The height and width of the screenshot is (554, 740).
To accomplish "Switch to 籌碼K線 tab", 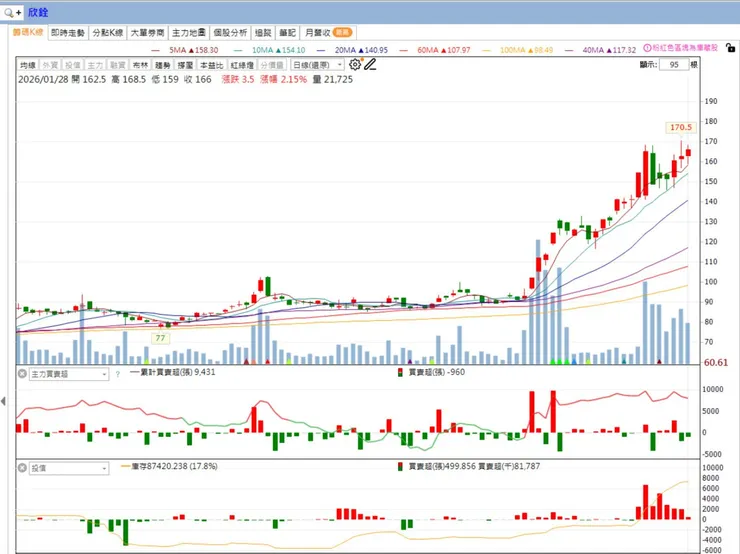I will 28,32.
